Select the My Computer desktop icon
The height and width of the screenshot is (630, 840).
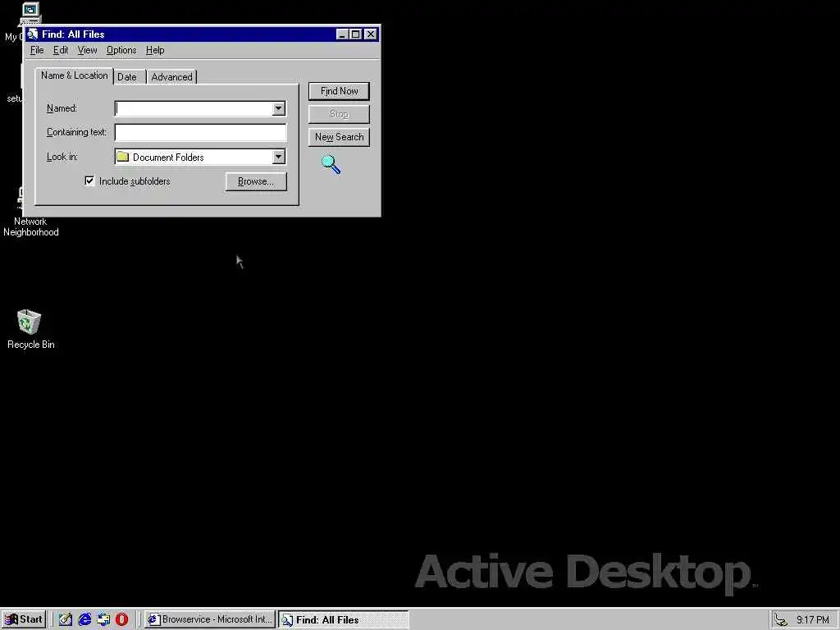click(30, 13)
